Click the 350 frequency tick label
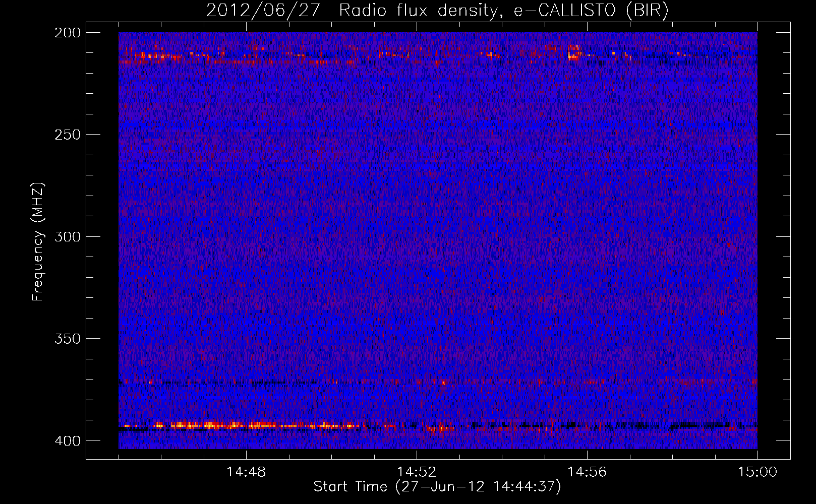 click(67, 338)
